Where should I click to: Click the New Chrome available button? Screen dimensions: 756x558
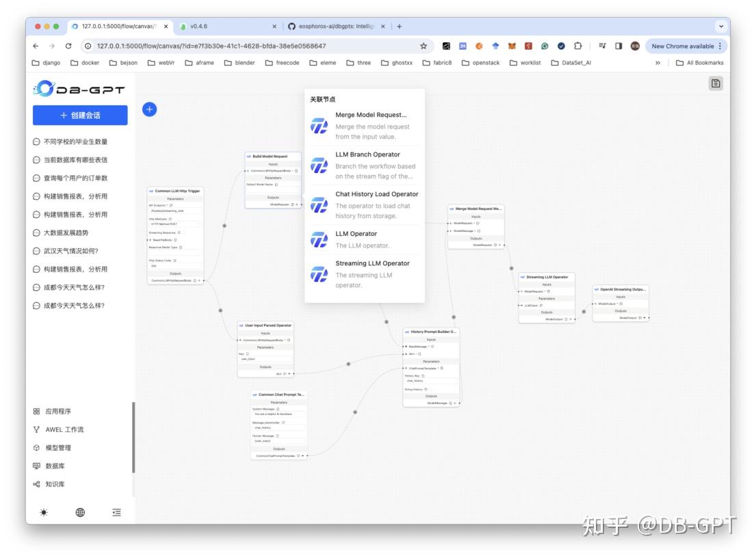click(685, 46)
